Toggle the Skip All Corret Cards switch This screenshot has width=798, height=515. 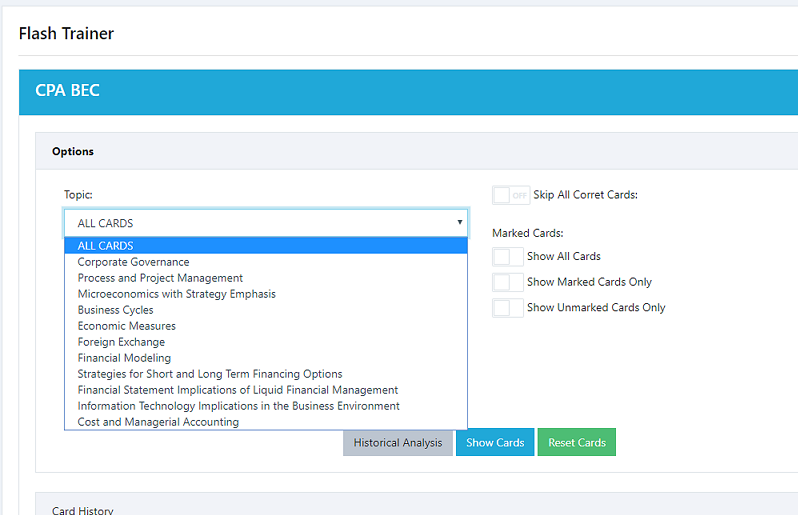tap(510, 195)
